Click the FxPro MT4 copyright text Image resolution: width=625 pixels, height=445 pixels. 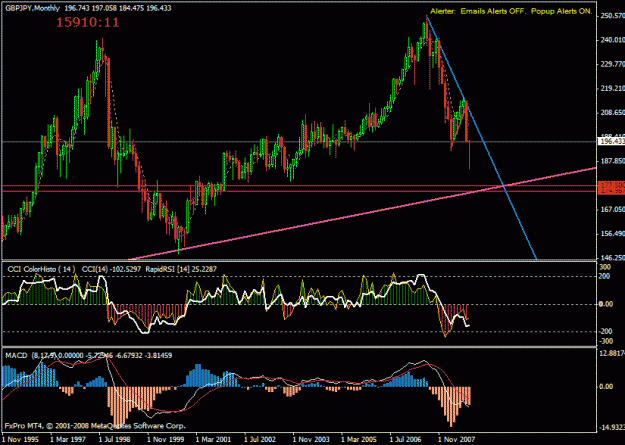coord(95,426)
